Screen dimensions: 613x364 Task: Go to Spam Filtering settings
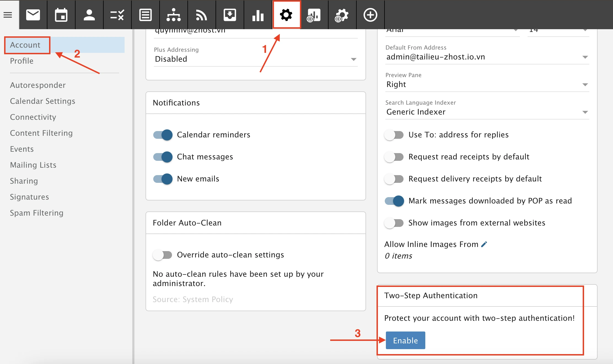click(37, 213)
